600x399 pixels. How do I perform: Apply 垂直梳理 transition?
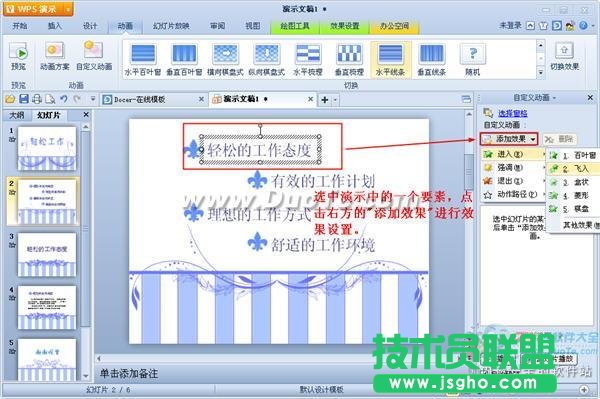349,59
